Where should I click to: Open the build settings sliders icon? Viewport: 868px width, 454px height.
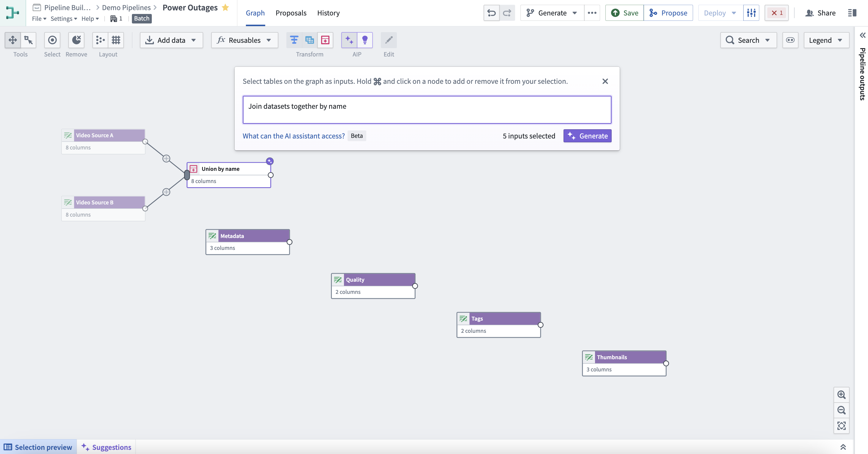[752, 13]
